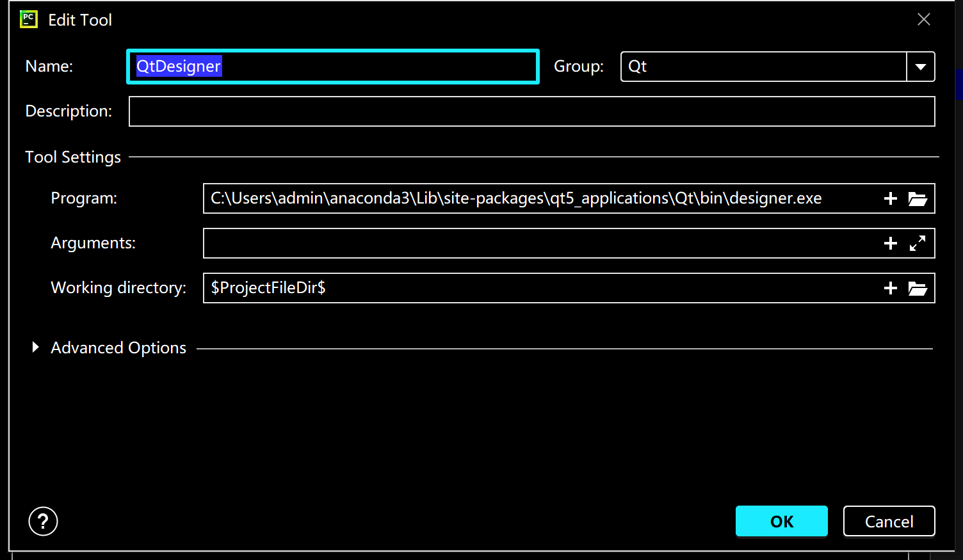Open the Group dropdown arrow

[921, 66]
